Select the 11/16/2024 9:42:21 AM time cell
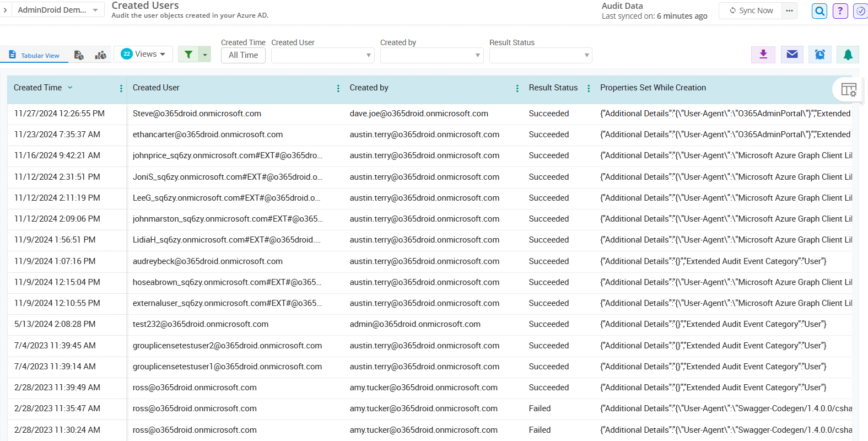 [x=57, y=155]
